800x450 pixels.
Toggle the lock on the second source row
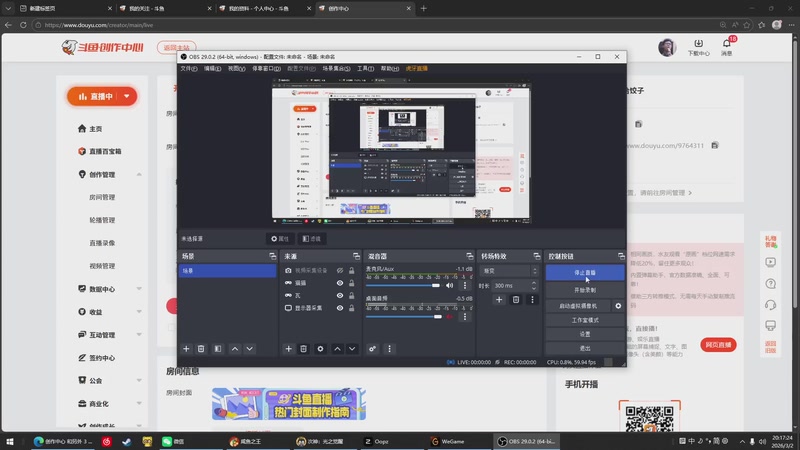point(352,283)
